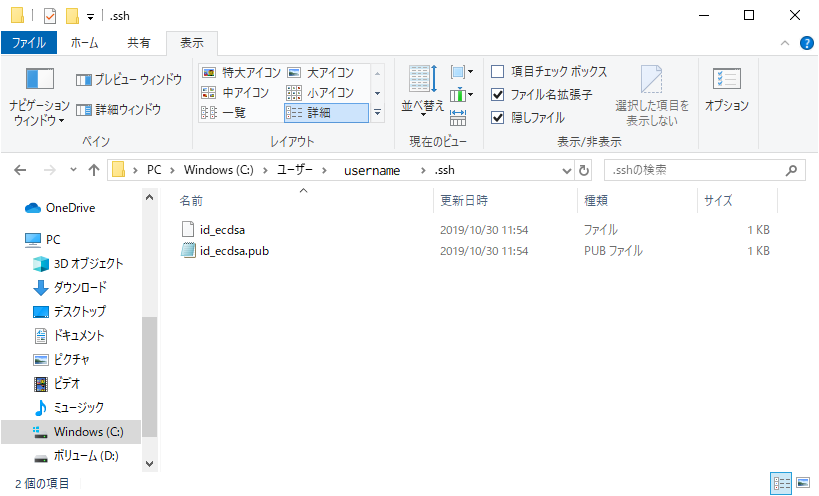Switch to the Home (ホーム) ribbon tab
This screenshot has width=819, height=496.
pyautogui.click(x=85, y=43)
